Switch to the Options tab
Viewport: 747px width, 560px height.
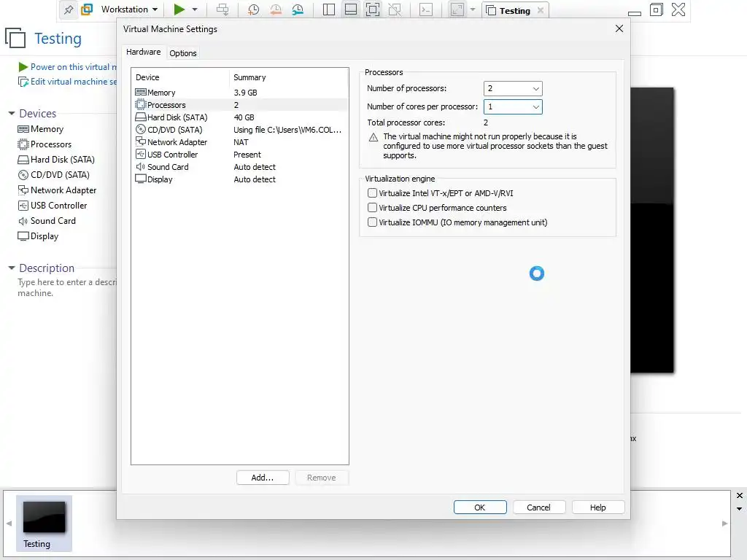point(183,53)
